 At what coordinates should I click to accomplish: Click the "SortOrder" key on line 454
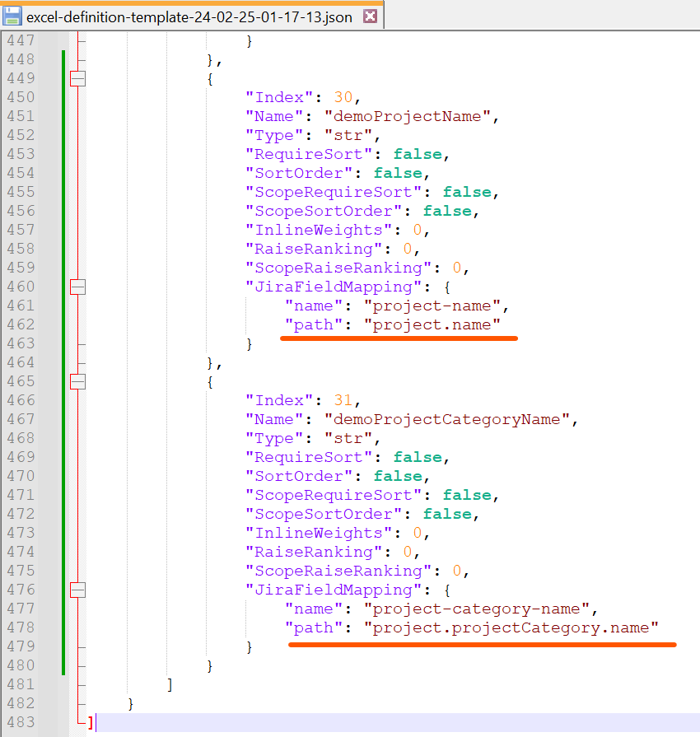299,173
